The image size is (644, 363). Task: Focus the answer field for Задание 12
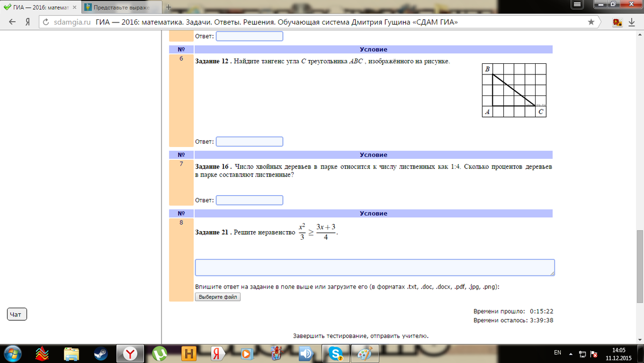(249, 142)
